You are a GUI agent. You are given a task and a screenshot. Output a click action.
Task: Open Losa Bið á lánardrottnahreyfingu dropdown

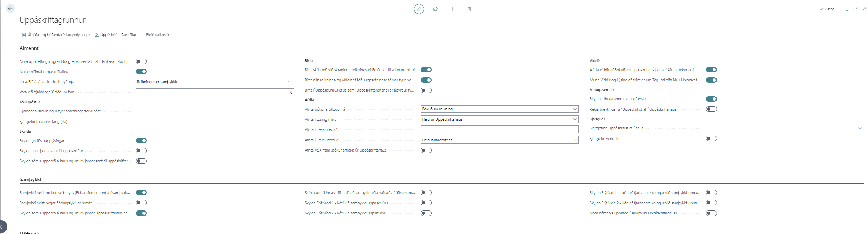215,82
